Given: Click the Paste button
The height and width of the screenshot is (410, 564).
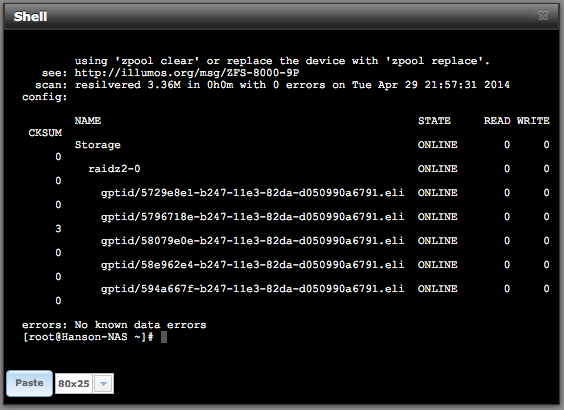Looking at the screenshot, I should 29,383.
